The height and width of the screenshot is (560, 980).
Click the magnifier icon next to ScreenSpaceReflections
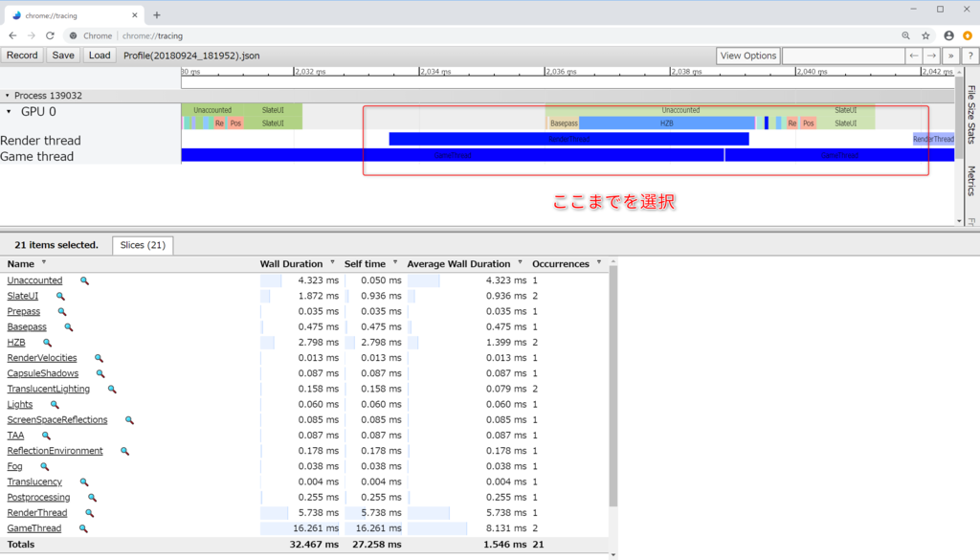click(129, 420)
